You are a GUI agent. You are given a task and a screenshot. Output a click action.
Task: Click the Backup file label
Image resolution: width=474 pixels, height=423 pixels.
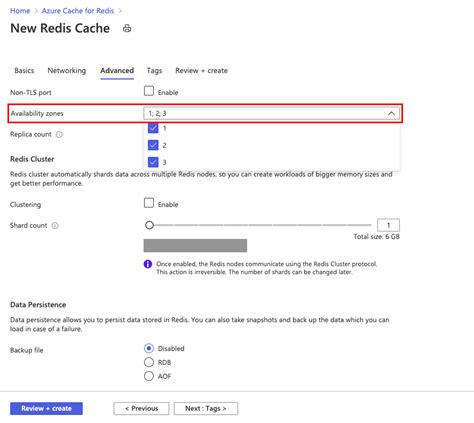pyautogui.click(x=27, y=350)
